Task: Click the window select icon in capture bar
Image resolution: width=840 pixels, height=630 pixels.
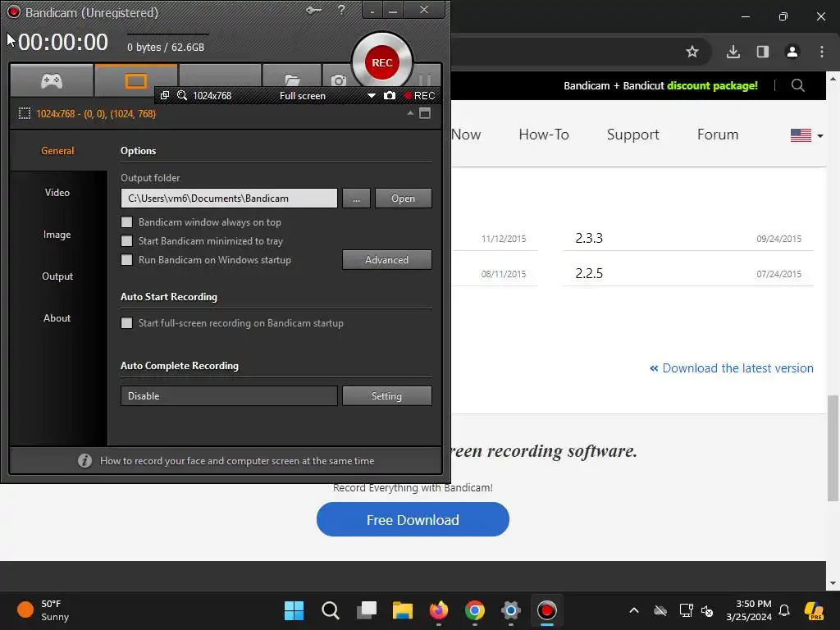Action: pyautogui.click(x=165, y=95)
